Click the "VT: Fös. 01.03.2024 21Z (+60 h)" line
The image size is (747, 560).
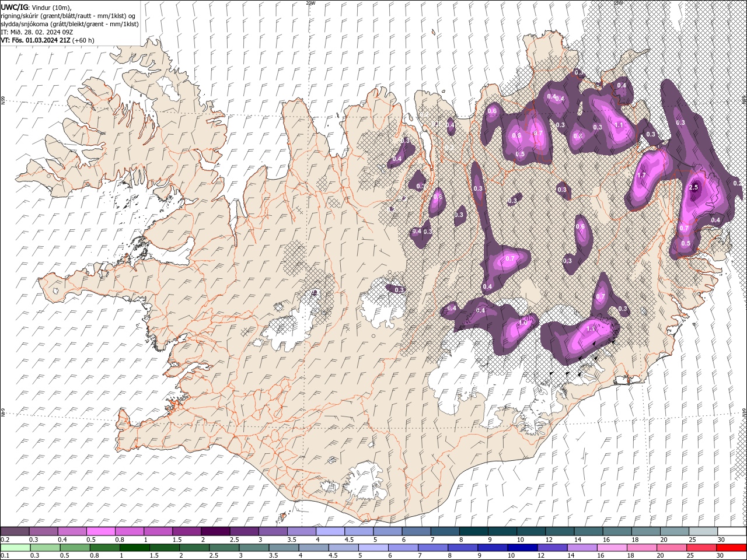pyautogui.click(x=48, y=40)
